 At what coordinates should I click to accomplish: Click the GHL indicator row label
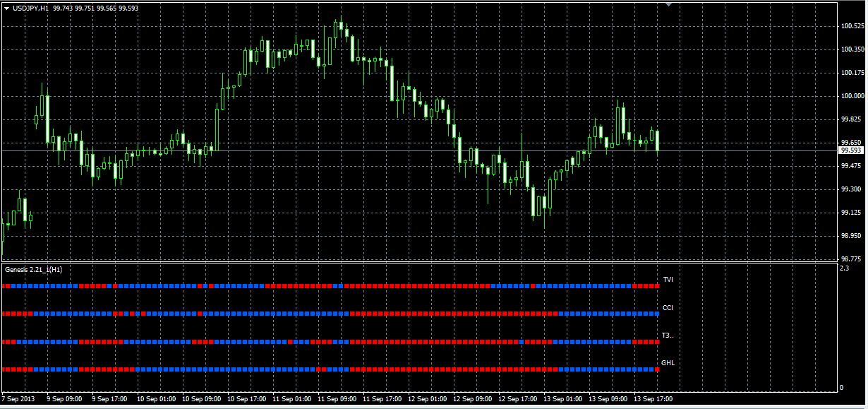coord(668,363)
